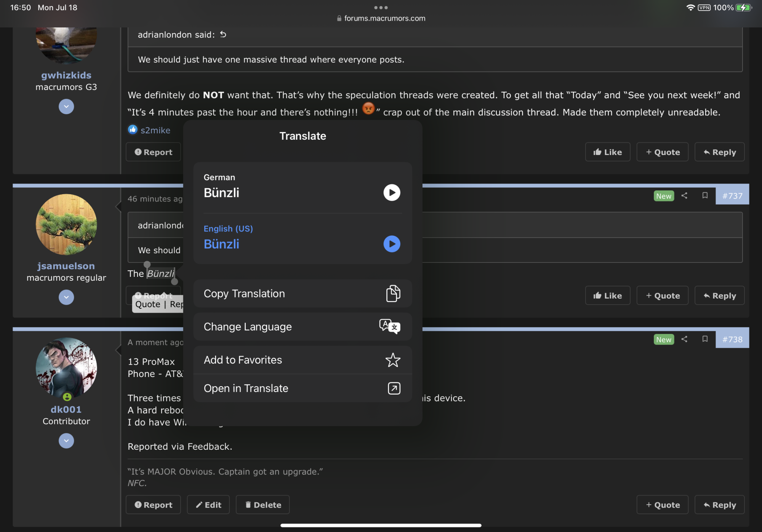The image size is (762, 532).
Task: Tap the three-dot multitasking menu at top
Action: point(381,8)
